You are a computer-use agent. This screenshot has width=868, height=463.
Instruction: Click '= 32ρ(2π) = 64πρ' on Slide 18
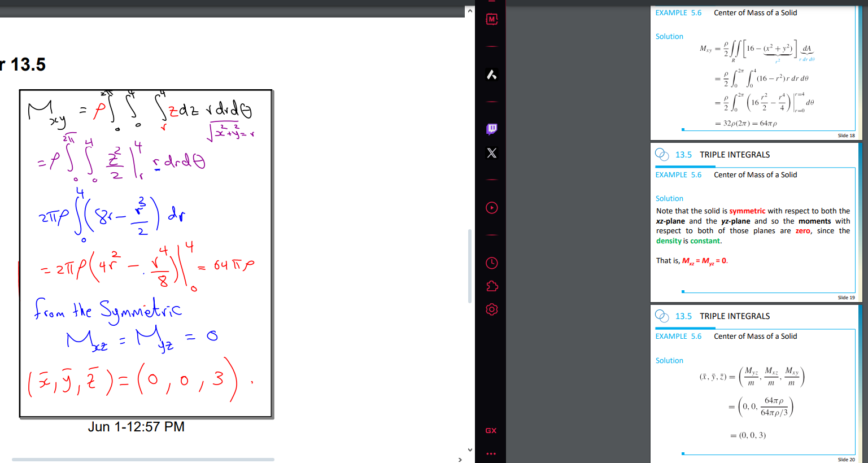[x=745, y=124]
